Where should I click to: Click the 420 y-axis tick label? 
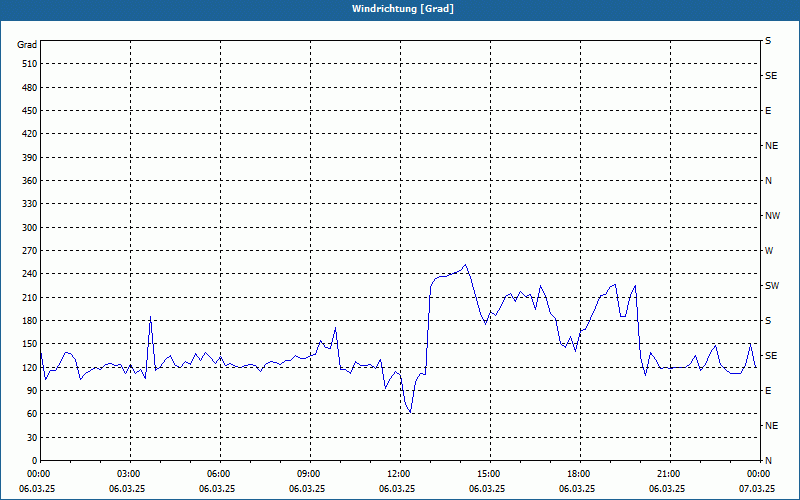click(30, 134)
